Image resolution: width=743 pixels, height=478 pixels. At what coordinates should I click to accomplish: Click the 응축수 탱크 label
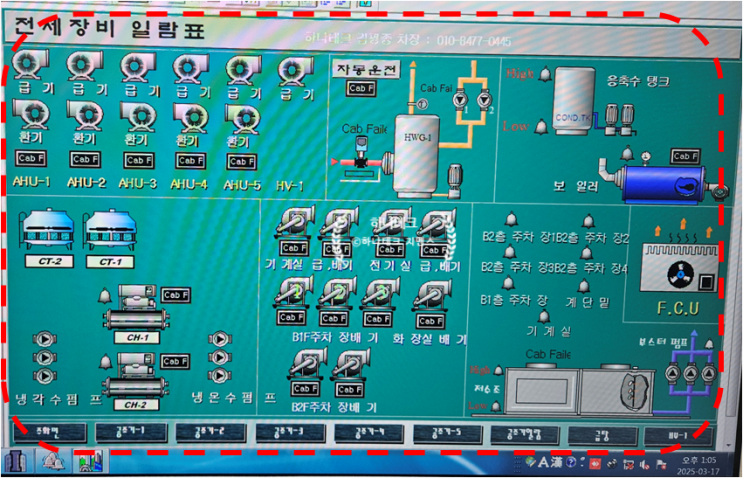coord(638,81)
